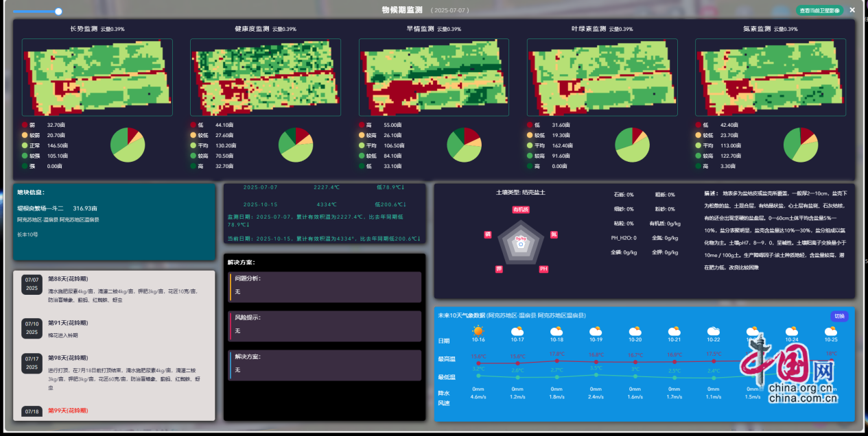868x436 pixels.
Task: Click the sunny weather icon for 10-16
Action: 478,330
